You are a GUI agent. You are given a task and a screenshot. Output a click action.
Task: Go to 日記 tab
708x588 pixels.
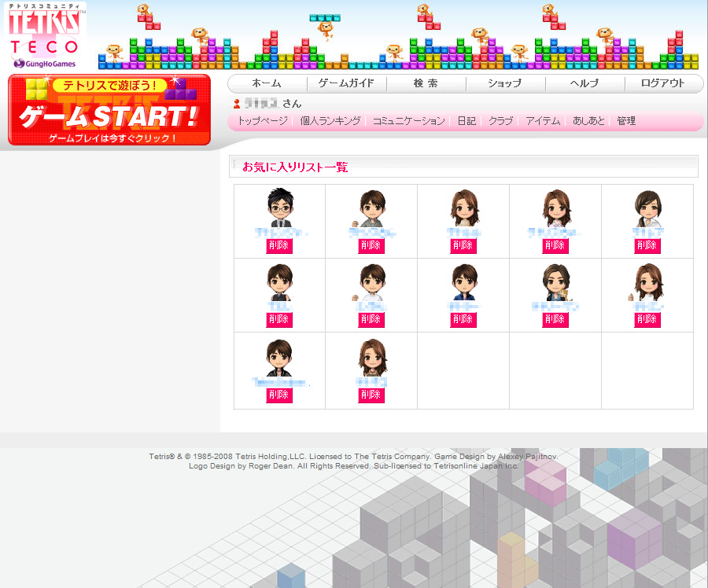click(x=466, y=121)
